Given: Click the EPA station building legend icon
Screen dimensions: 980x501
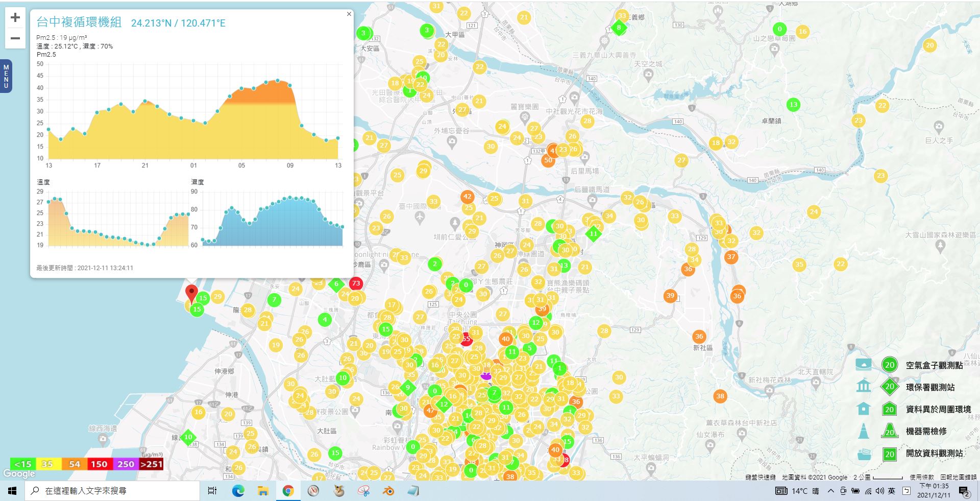Looking at the screenshot, I should tap(864, 386).
